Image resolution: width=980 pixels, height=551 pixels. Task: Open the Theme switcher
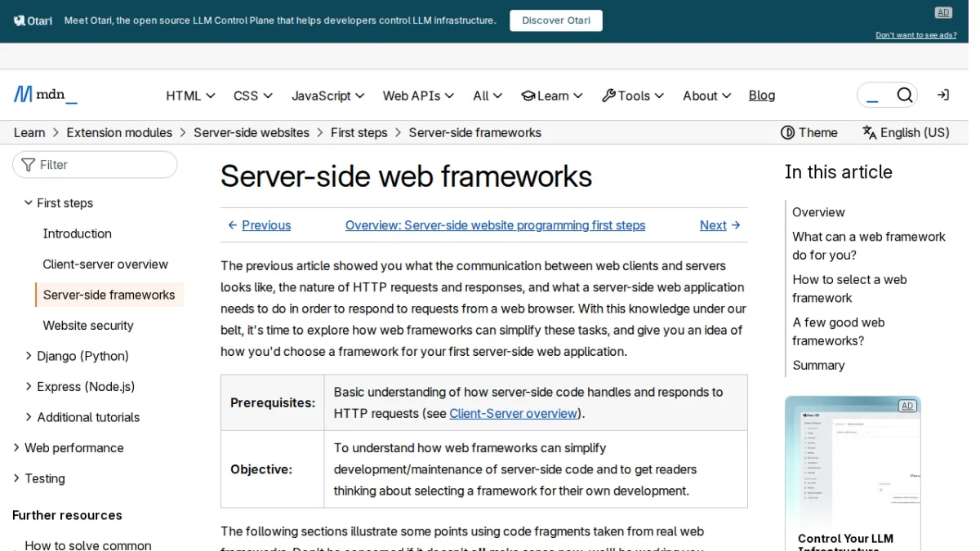[809, 132]
